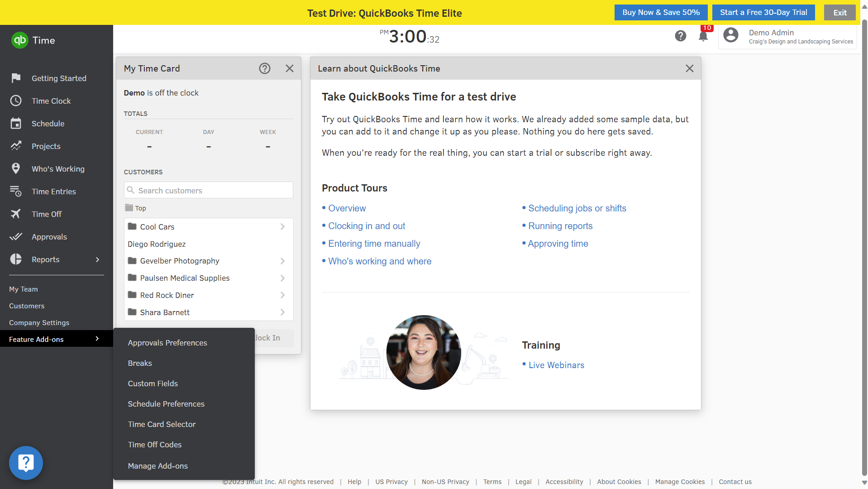868x489 pixels.
Task: Click the Demo Admin avatar icon
Action: pos(730,35)
